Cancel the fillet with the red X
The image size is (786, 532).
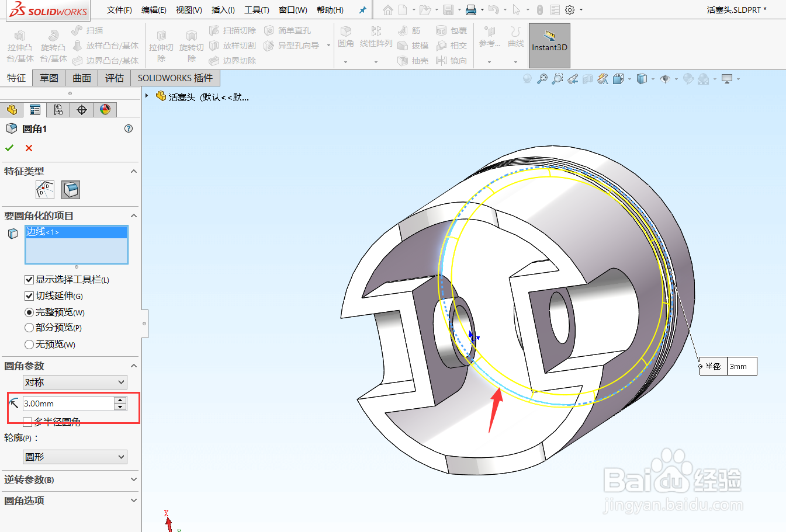pos(28,148)
